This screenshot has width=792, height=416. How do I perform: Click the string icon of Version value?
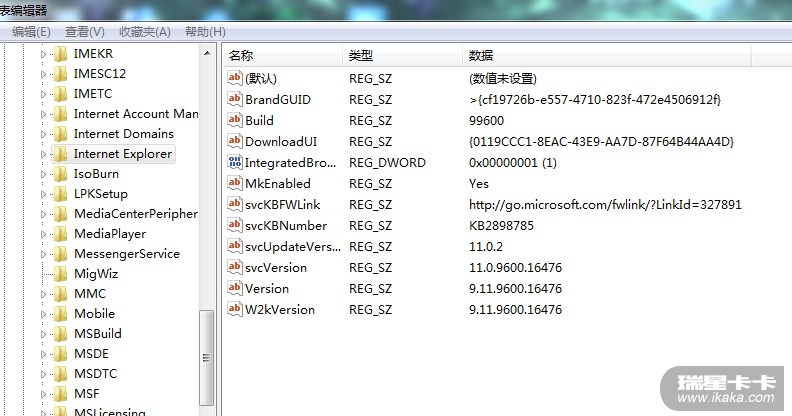pos(234,288)
